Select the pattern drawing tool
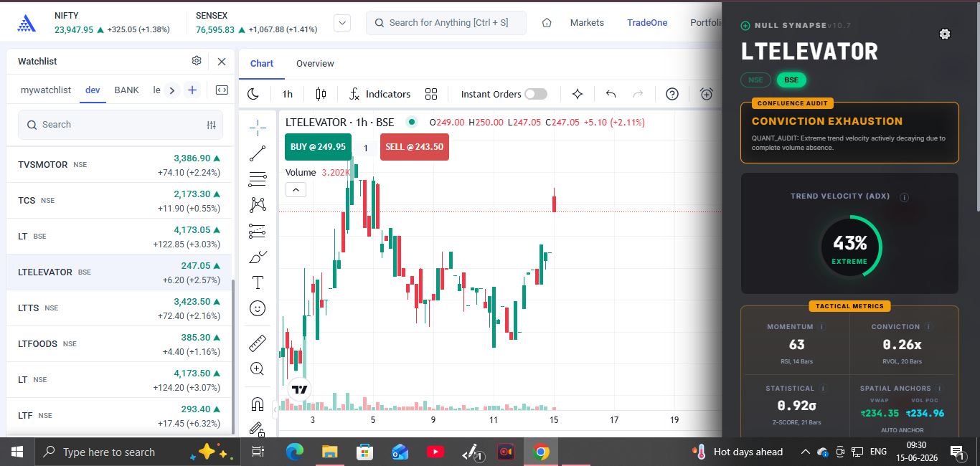The image size is (980, 466). pos(258,205)
